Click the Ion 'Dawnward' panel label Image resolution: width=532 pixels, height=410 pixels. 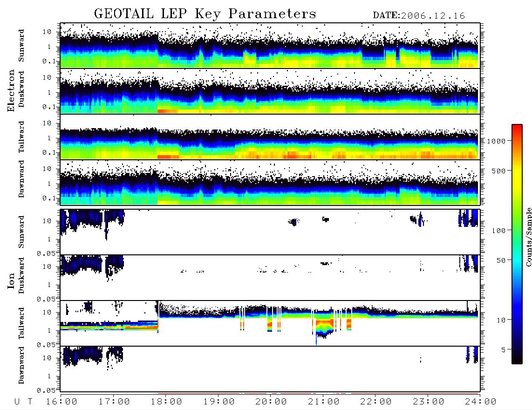(x=21, y=365)
